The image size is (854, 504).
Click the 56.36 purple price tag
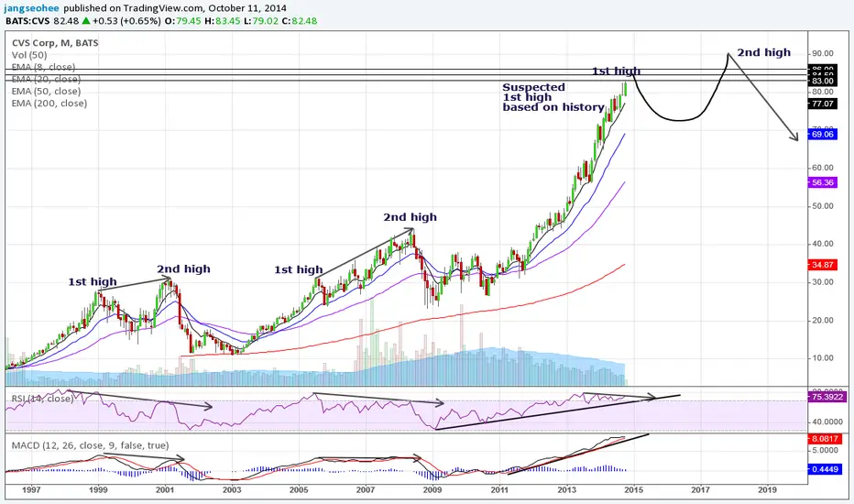tap(823, 182)
